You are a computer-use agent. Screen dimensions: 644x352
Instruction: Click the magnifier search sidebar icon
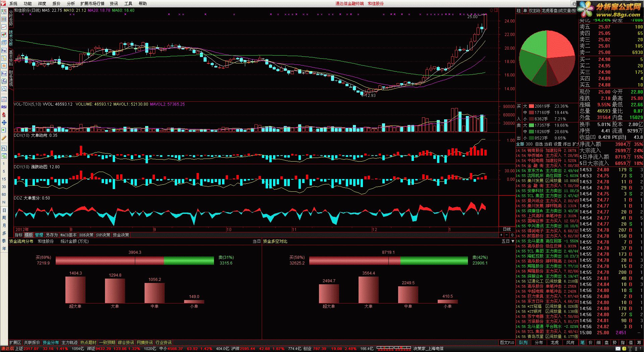(x=4, y=89)
